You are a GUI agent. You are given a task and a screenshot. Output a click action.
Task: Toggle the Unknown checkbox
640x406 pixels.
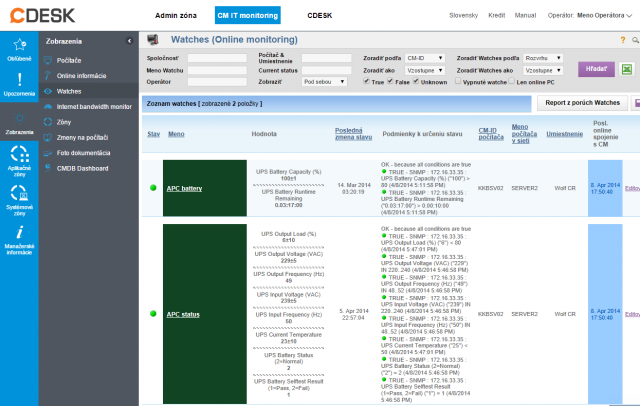(x=416, y=81)
